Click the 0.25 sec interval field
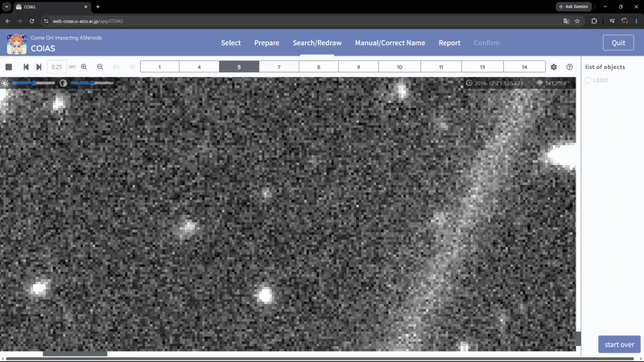 (x=56, y=67)
